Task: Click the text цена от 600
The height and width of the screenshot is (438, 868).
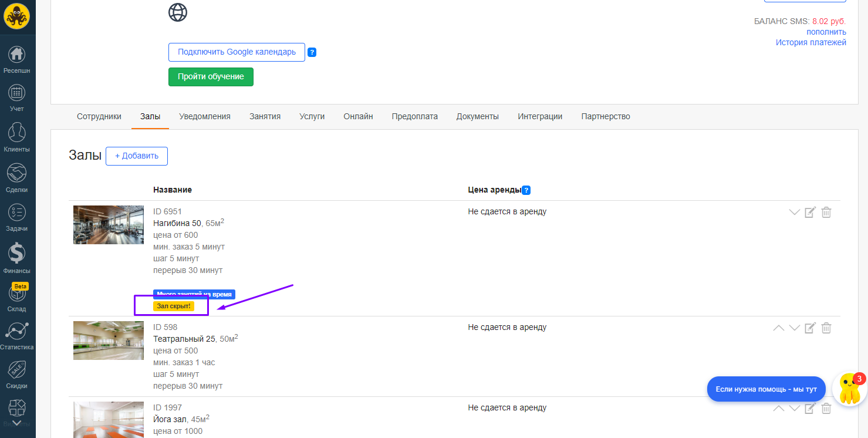Action: point(175,235)
